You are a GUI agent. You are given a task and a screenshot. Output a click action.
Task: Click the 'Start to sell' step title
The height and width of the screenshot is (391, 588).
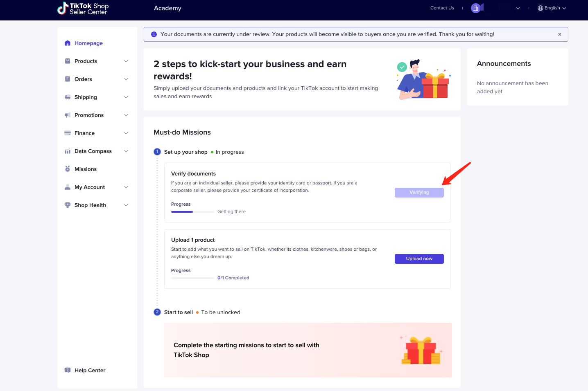pyautogui.click(x=179, y=312)
